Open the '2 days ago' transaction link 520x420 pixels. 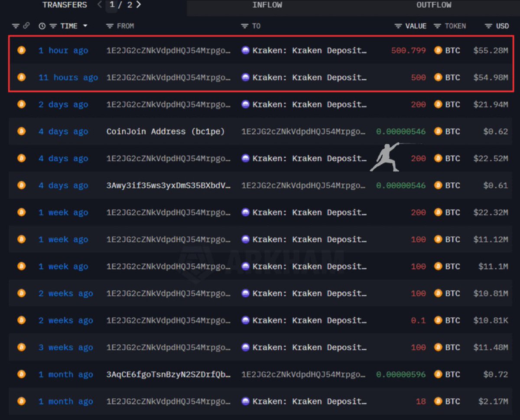tap(63, 104)
